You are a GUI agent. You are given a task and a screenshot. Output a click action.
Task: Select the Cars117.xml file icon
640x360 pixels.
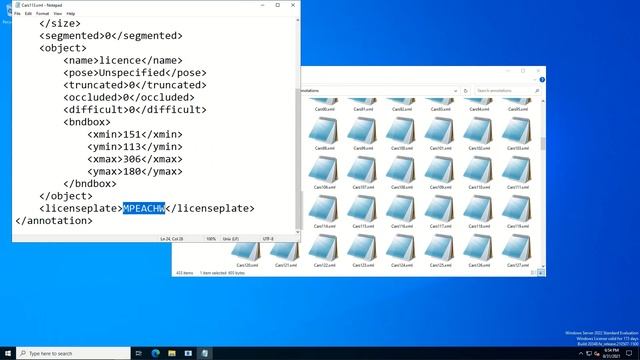440,209
